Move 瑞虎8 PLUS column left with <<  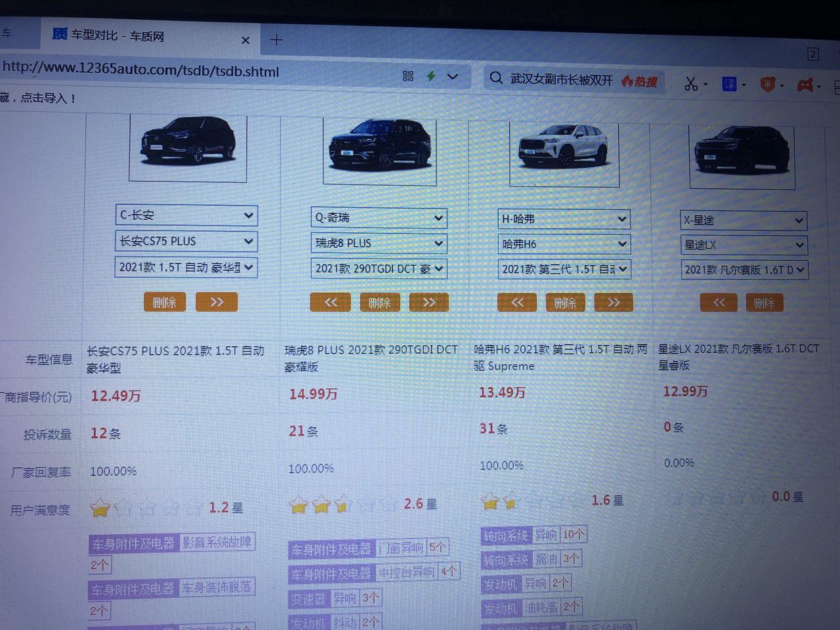(x=331, y=302)
